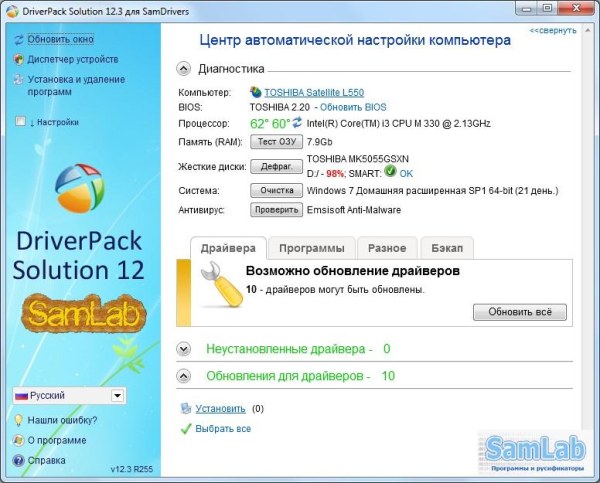Image resolution: width=600 pixels, height=483 pixels.
Task: Toggle the Настройки checkbox
Action: [20, 121]
